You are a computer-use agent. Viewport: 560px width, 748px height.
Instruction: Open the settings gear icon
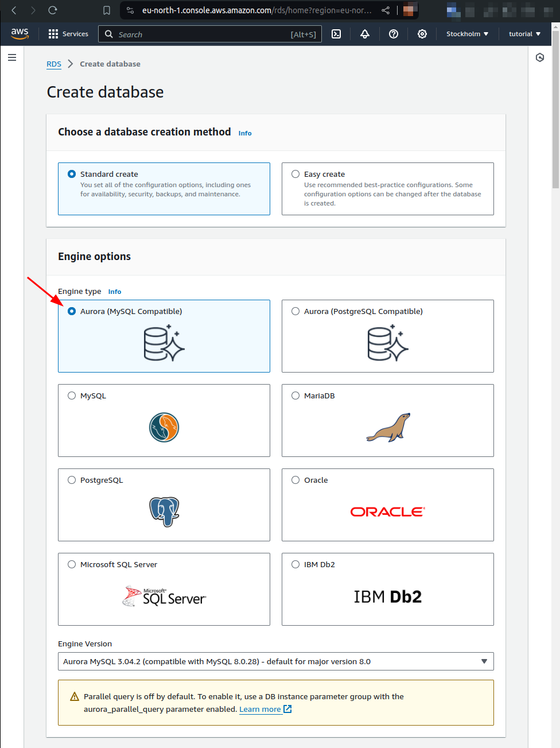click(422, 34)
